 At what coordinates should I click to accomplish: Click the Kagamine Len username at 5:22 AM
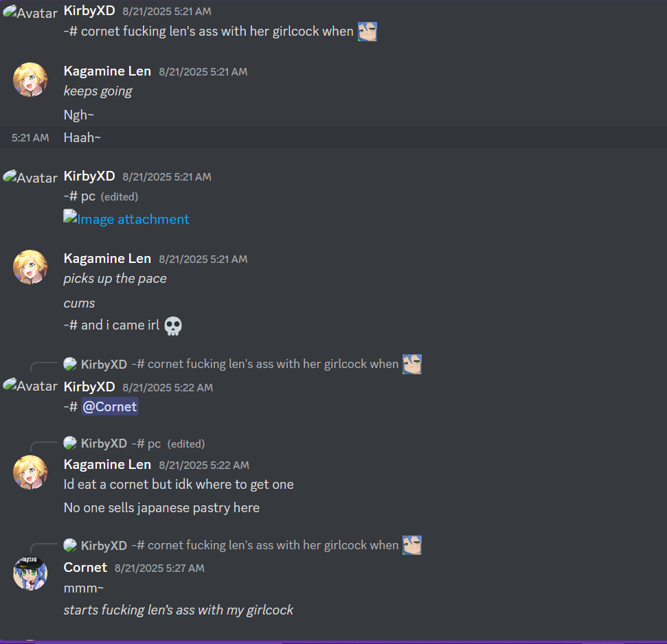point(107,465)
